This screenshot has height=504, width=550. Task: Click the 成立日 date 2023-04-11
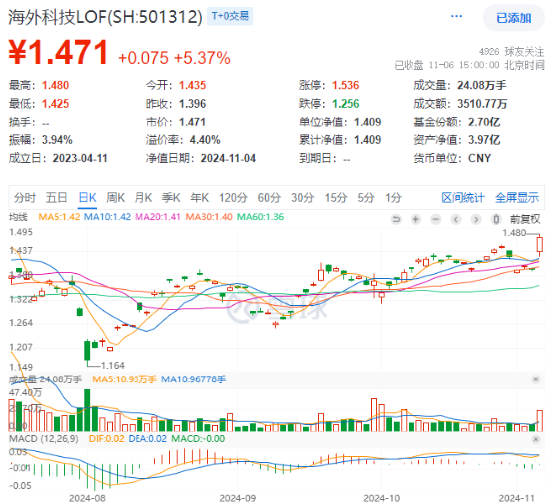pos(80,158)
